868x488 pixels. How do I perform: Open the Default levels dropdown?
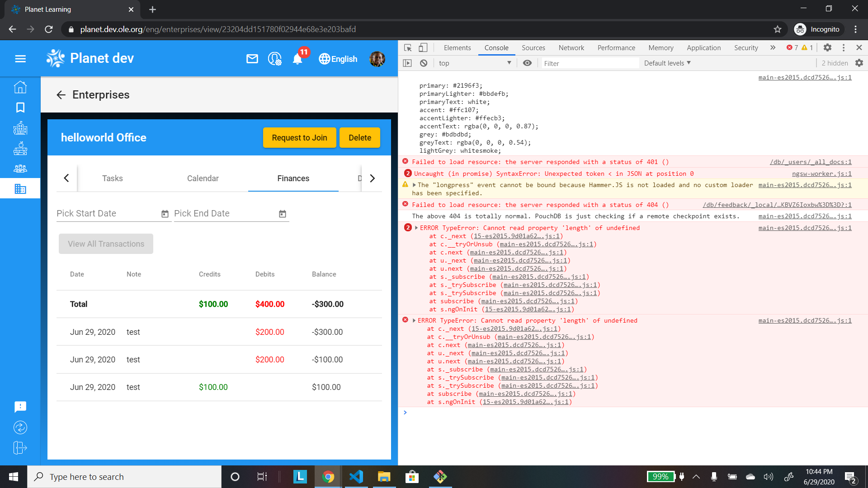click(666, 63)
